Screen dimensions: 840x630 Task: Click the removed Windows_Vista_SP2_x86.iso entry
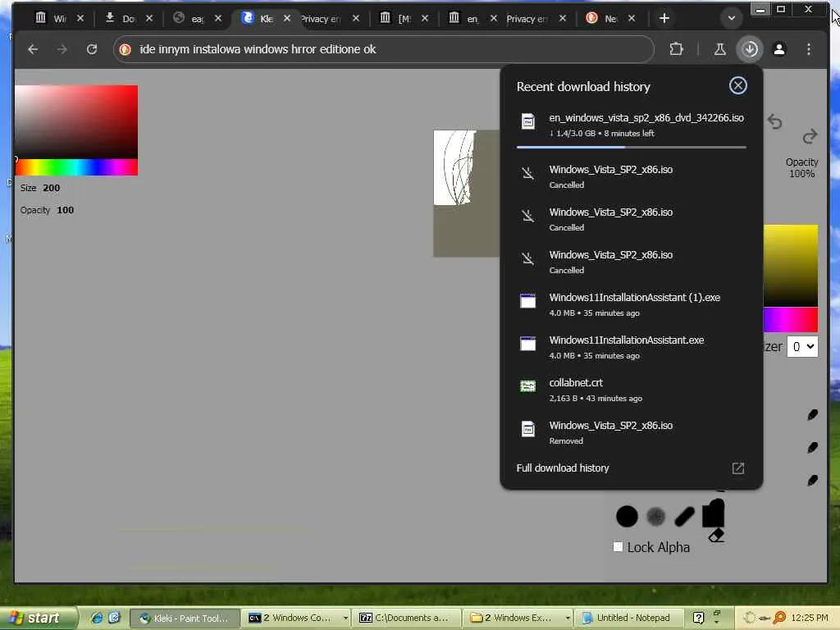(x=631, y=432)
